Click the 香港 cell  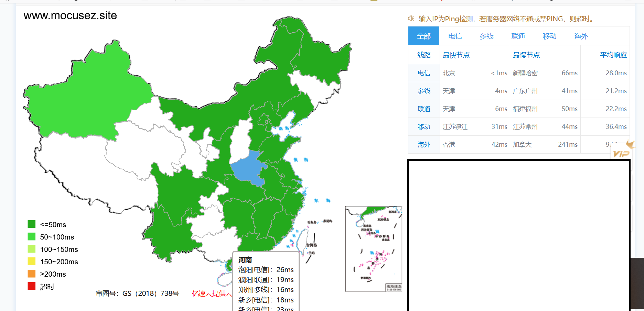coord(449,144)
